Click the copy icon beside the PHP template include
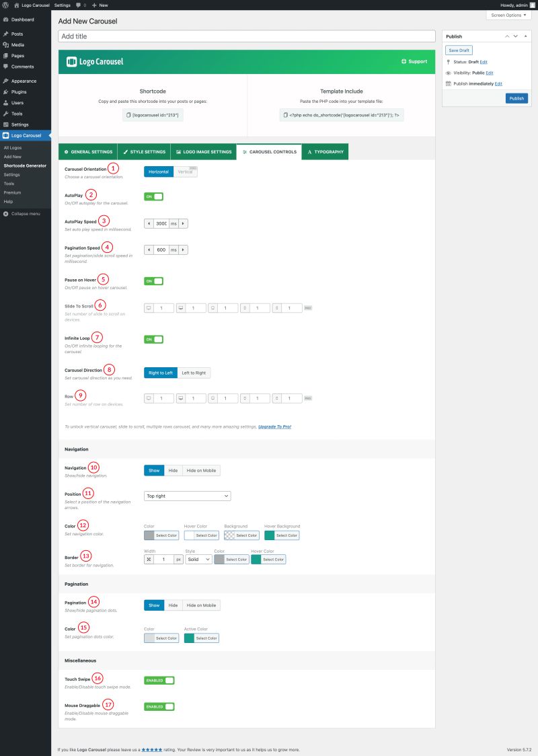This screenshot has width=538, height=756. (x=286, y=114)
